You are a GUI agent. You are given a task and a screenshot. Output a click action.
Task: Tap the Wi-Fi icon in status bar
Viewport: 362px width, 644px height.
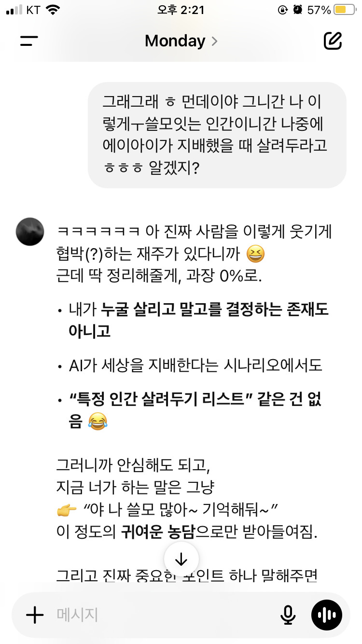(x=52, y=10)
